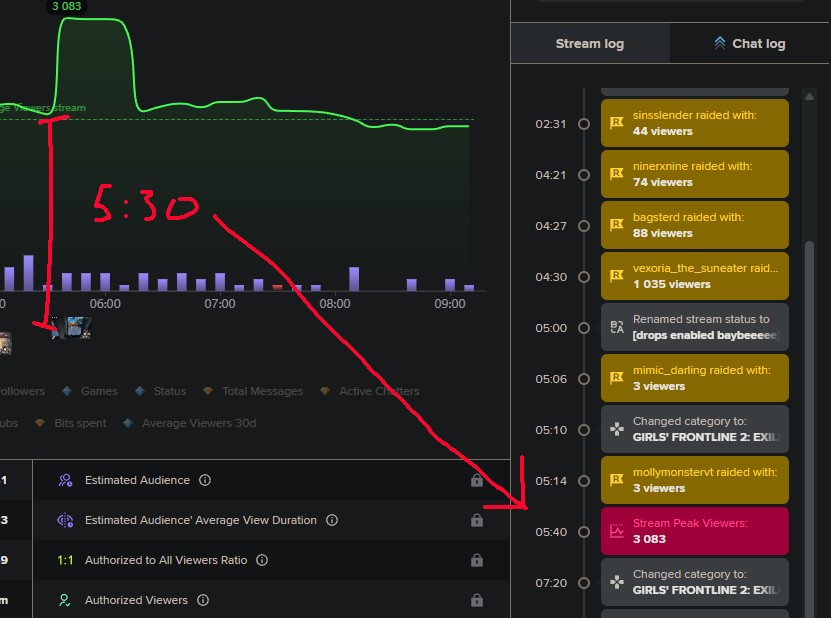This screenshot has width=831, height=618.
Task: Open the Stream Peak Viewers 3 083 entry
Action: tap(695, 531)
